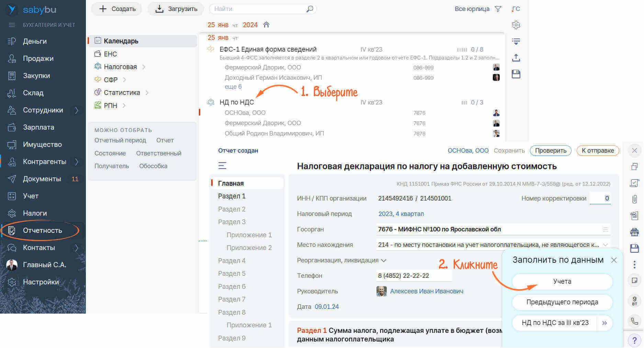The width and height of the screenshot is (644, 348).
Task: Click the list filter icon under the gear
Action: (516, 42)
